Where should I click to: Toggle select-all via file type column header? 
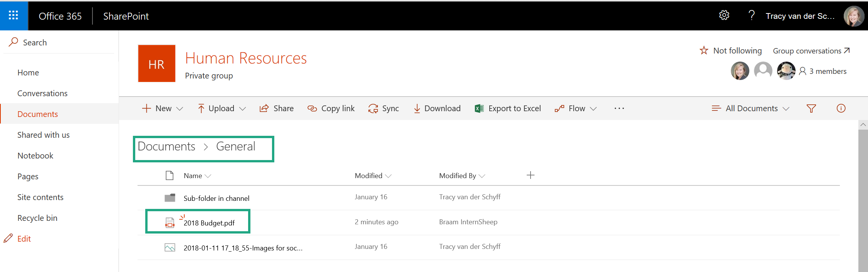point(170,176)
